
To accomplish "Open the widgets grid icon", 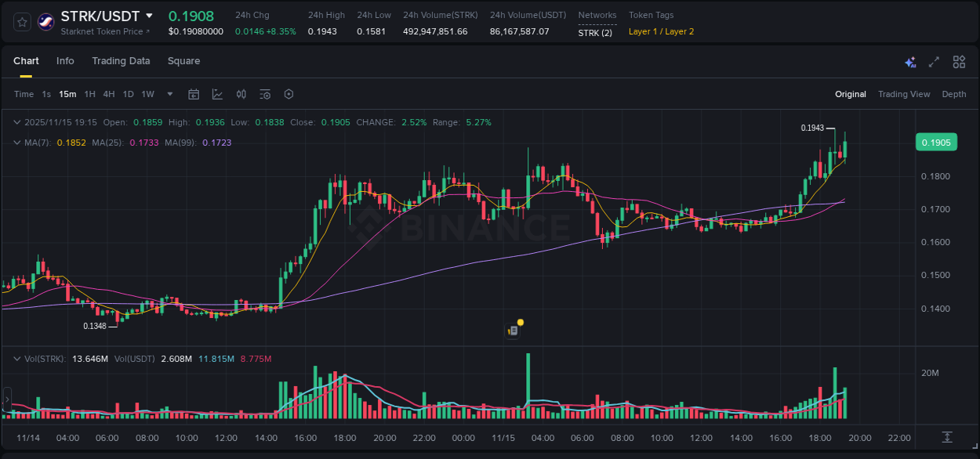I will [959, 61].
